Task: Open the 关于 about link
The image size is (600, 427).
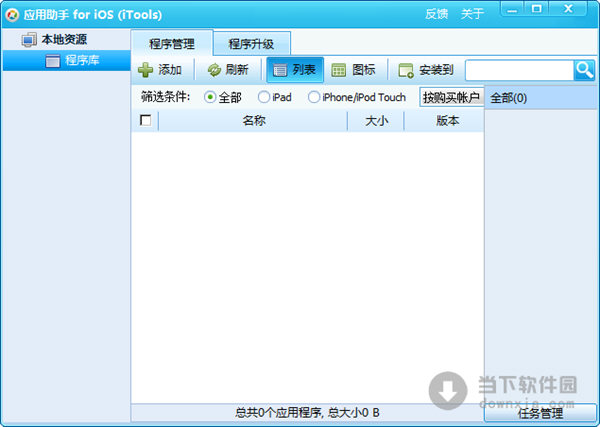Action: [472, 14]
